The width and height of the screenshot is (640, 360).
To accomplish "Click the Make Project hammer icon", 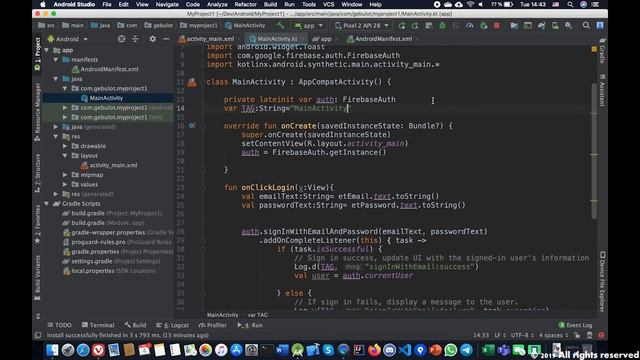I will click(280, 25).
